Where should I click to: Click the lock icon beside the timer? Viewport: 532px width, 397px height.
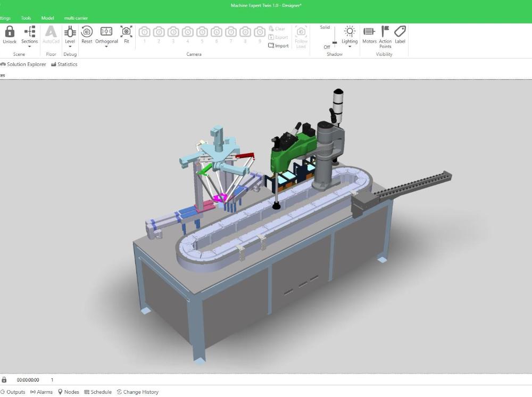click(x=4, y=379)
